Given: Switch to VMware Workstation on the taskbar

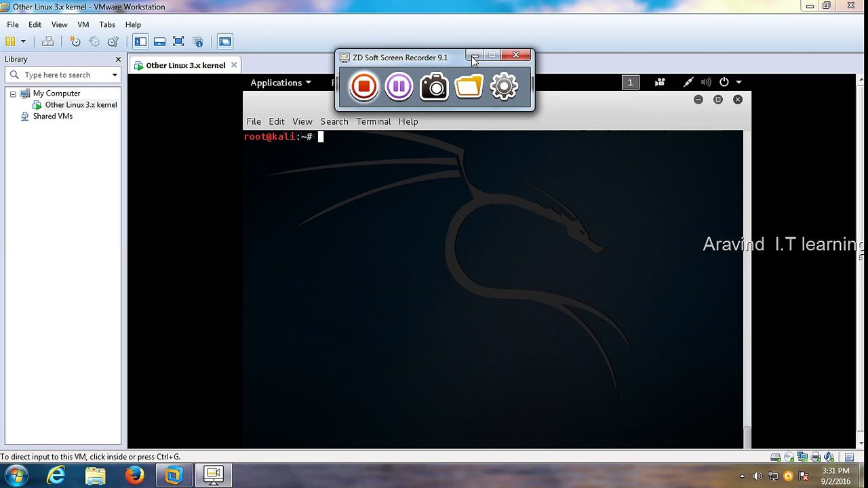Looking at the screenshot, I should (x=174, y=476).
